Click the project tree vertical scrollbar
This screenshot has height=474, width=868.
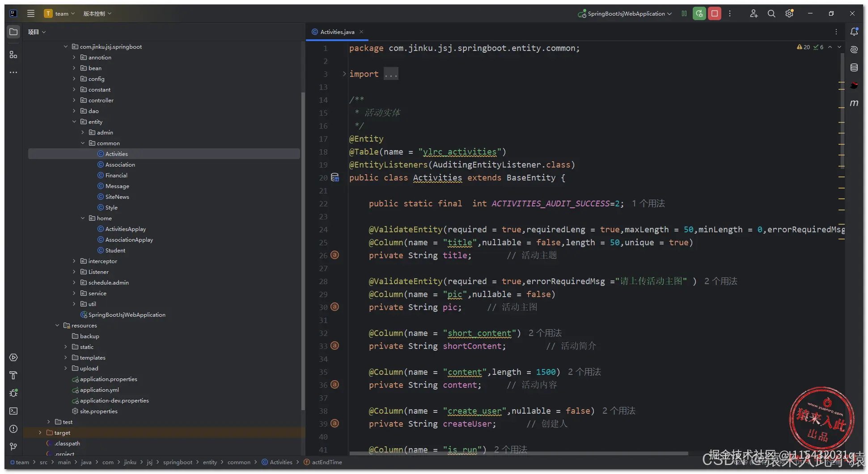(303, 250)
